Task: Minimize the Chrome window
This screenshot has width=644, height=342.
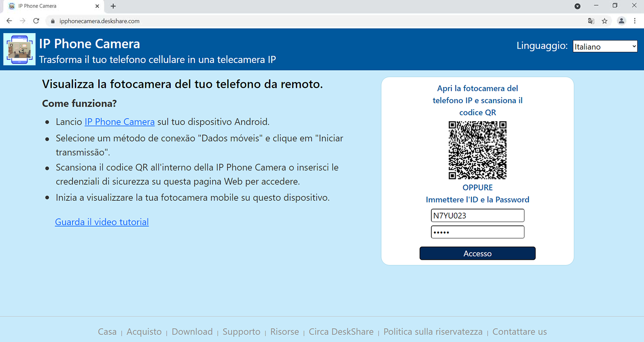Action: pos(596,6)
